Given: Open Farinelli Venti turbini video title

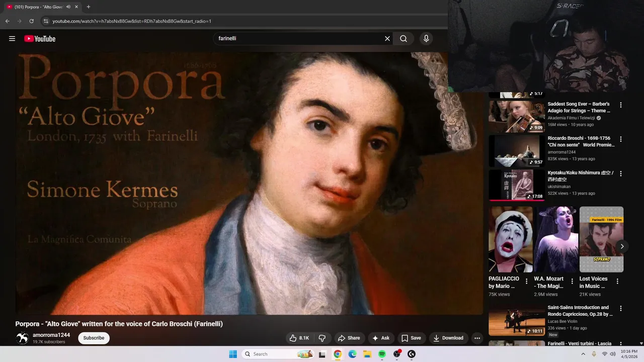Looking at the screenshot, I should 580,343.
